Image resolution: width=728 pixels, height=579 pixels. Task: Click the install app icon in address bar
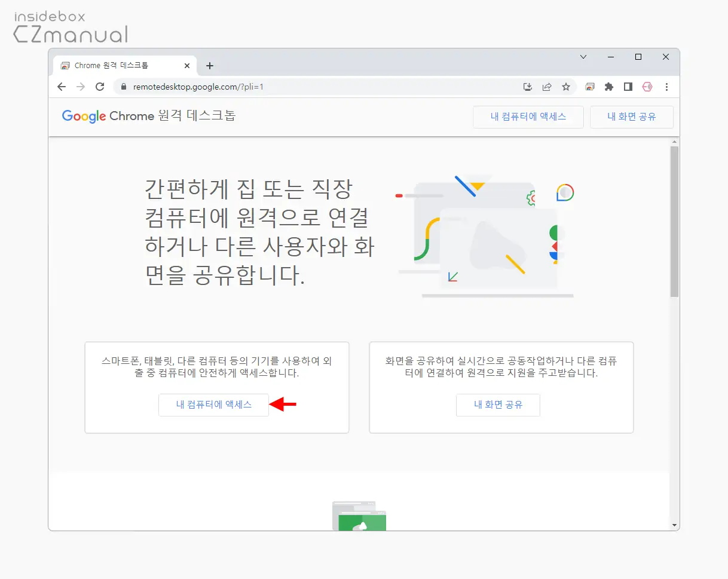[x=528, y=87]
